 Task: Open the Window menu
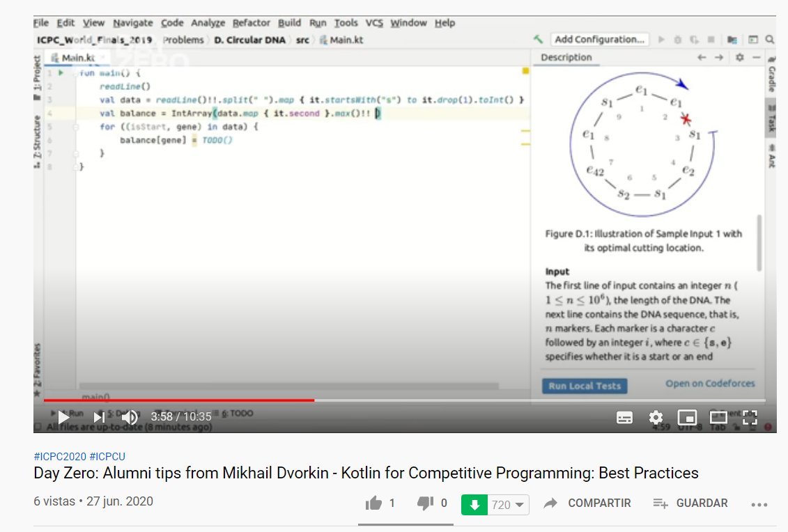(x=408, y=22)
